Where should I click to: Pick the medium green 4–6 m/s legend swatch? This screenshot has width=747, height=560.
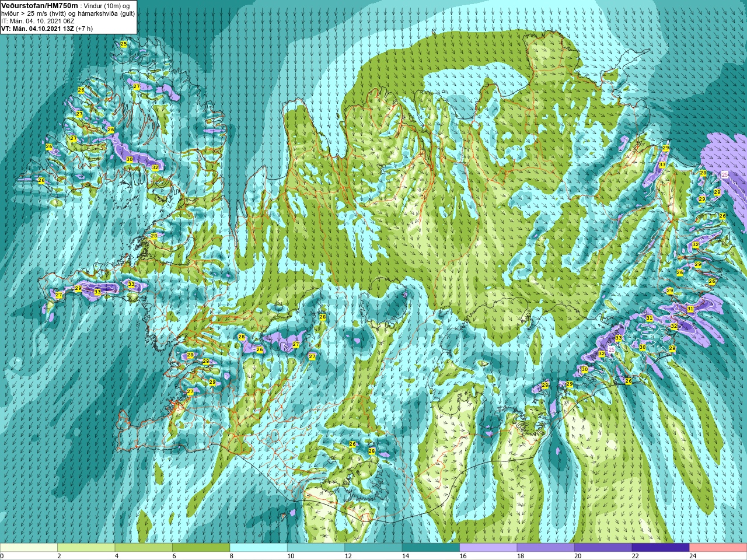point(144,548)
